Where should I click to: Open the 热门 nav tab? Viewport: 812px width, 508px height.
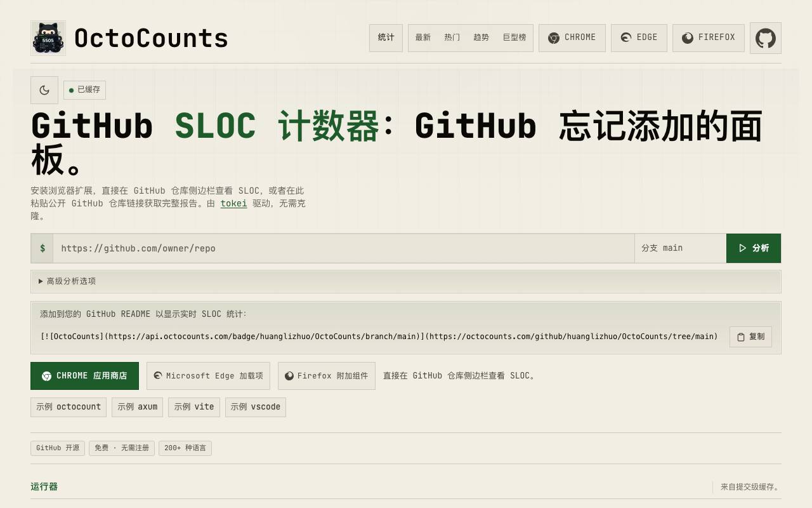[452, 37]
